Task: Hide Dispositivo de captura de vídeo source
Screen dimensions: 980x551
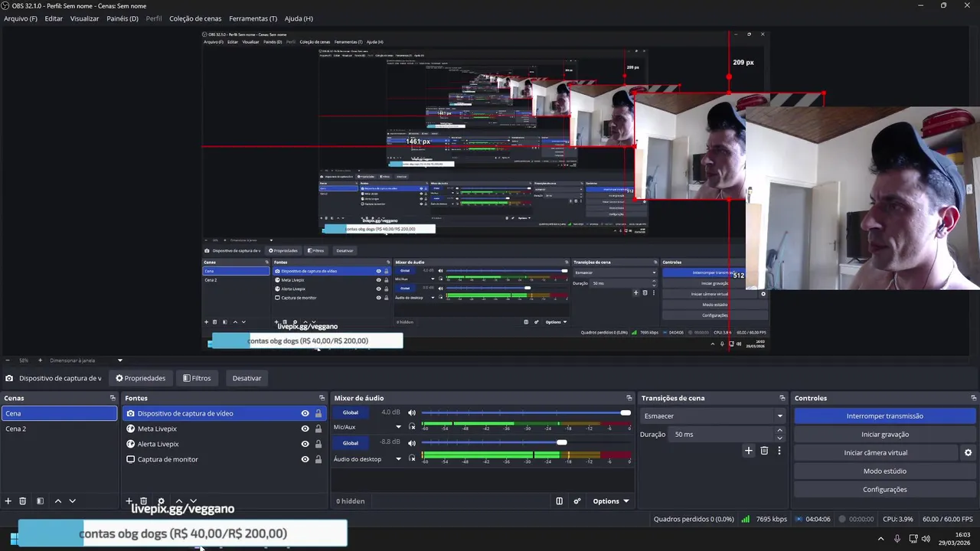Action: point(305,413)
